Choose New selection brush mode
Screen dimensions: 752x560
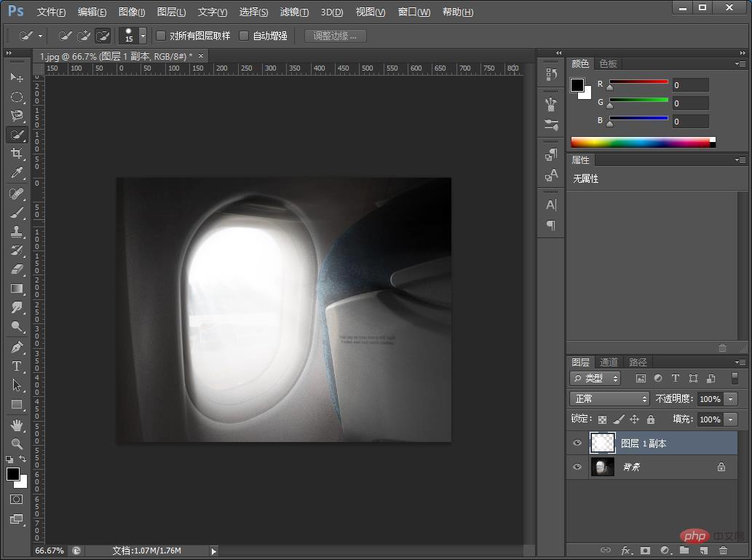[x=65, y=36]
